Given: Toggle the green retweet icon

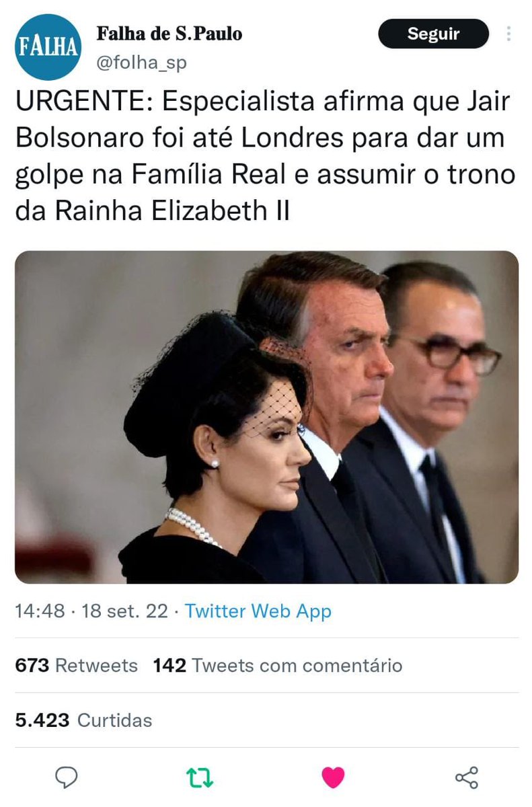Looking at the screenshot, I should [199, 777].
